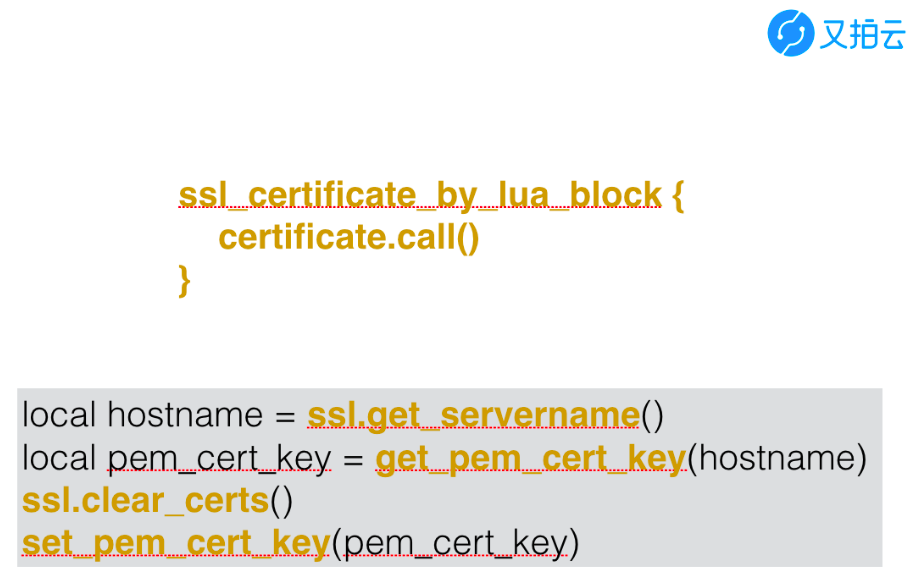
Task: Click the certificate.call() line
Action: [349, 237]
